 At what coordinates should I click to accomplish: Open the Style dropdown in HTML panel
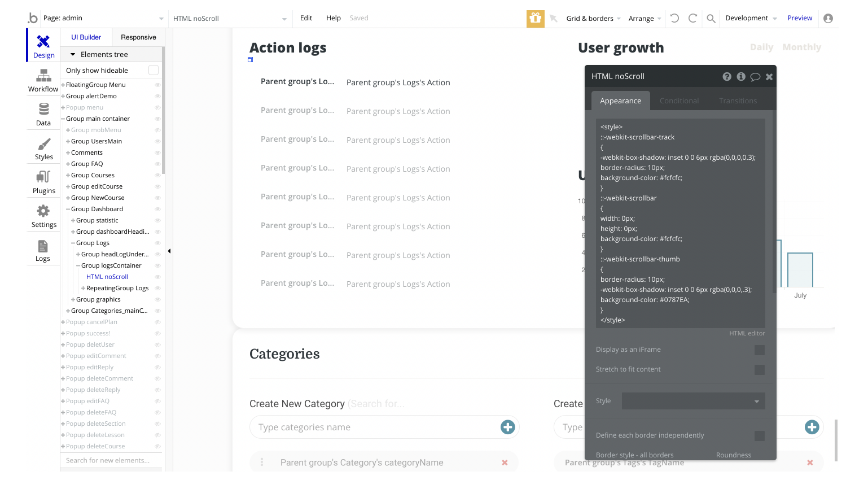click(x=693, y=401)
